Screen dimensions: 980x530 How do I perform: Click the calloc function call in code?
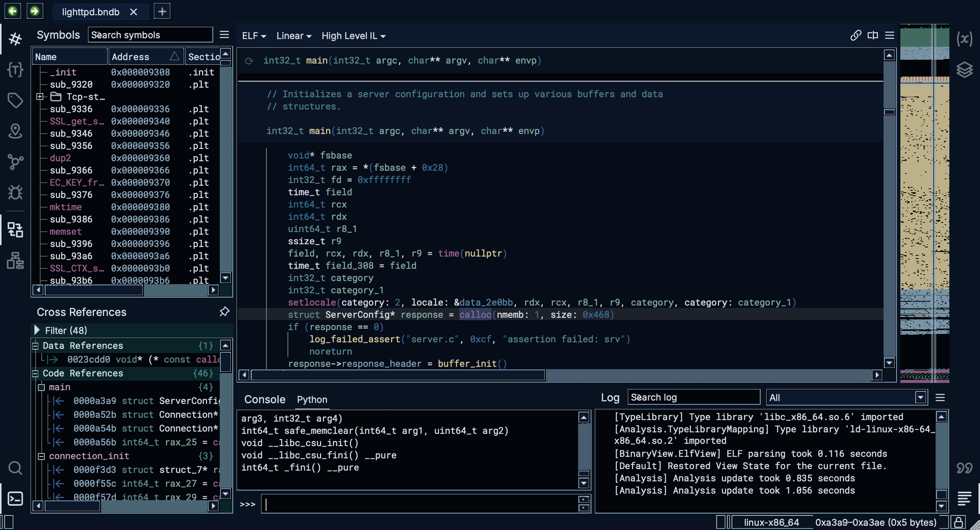coord(475,314)
